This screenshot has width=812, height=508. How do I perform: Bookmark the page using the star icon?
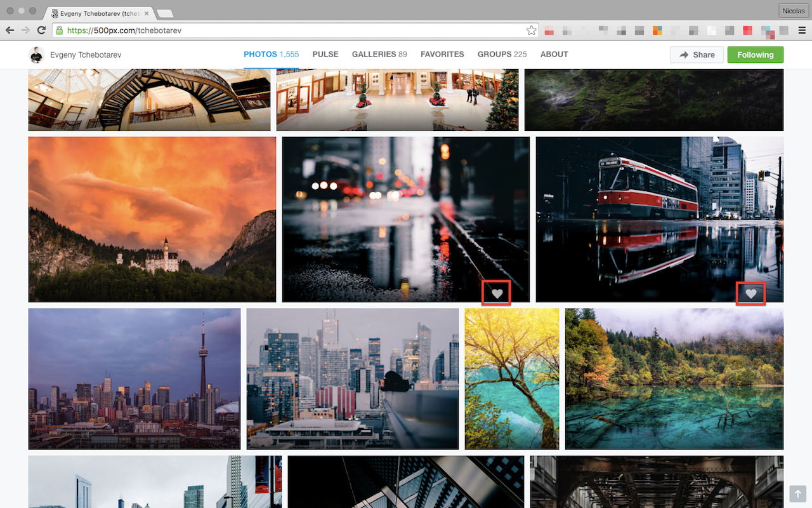point(532,30)
